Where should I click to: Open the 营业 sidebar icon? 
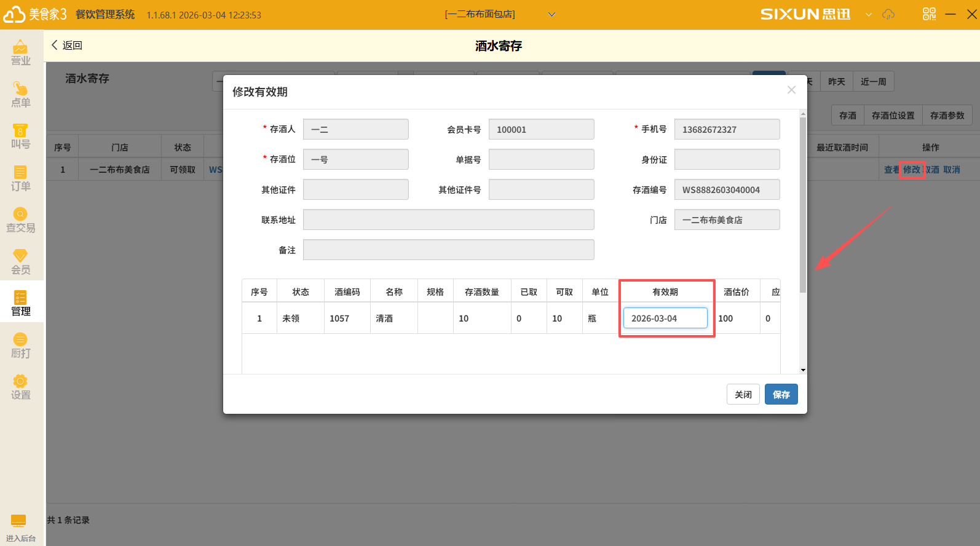[20, 52]
